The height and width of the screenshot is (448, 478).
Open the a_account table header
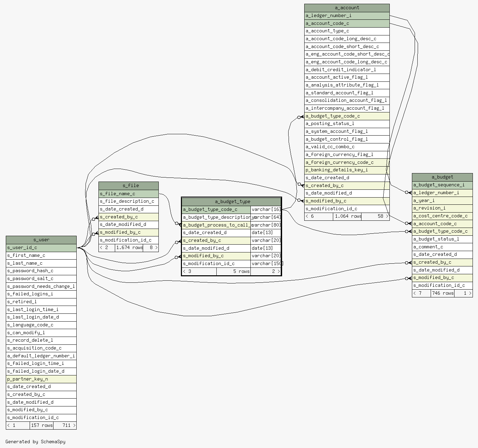click(x=347, y=8)
